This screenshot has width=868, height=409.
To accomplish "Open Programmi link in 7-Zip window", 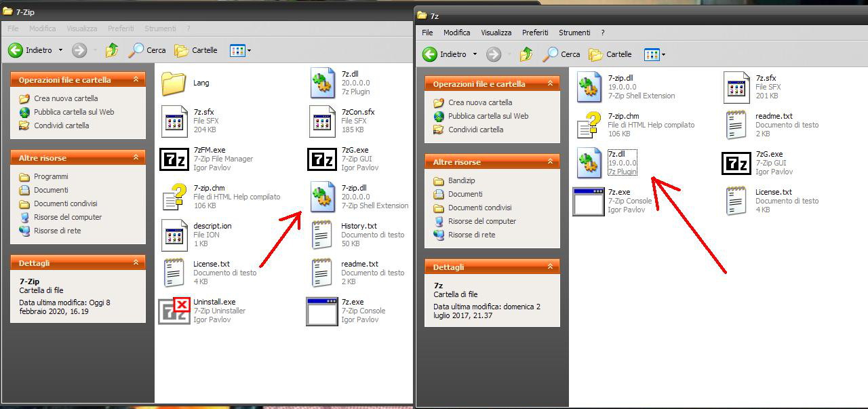I will click(x=44, y=176).
